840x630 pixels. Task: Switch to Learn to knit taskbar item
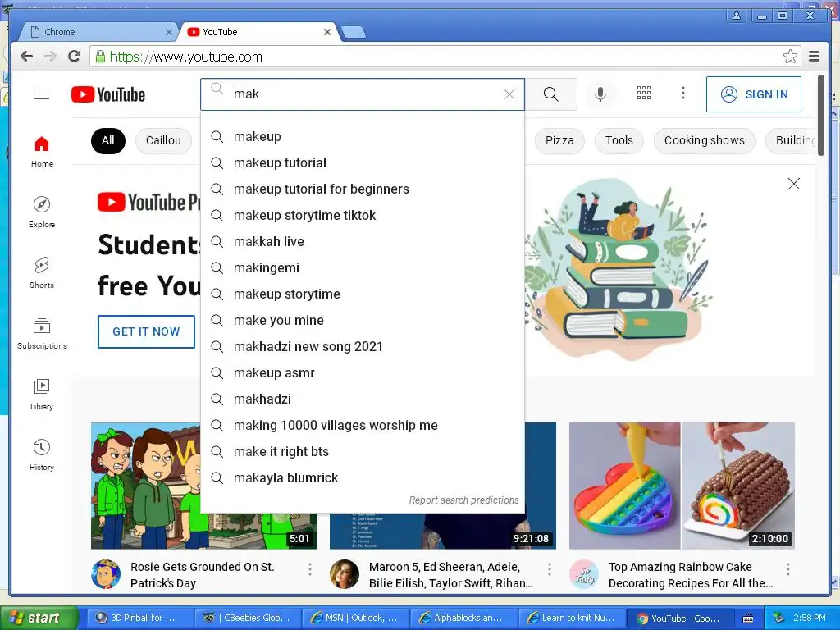pos(572,618)
